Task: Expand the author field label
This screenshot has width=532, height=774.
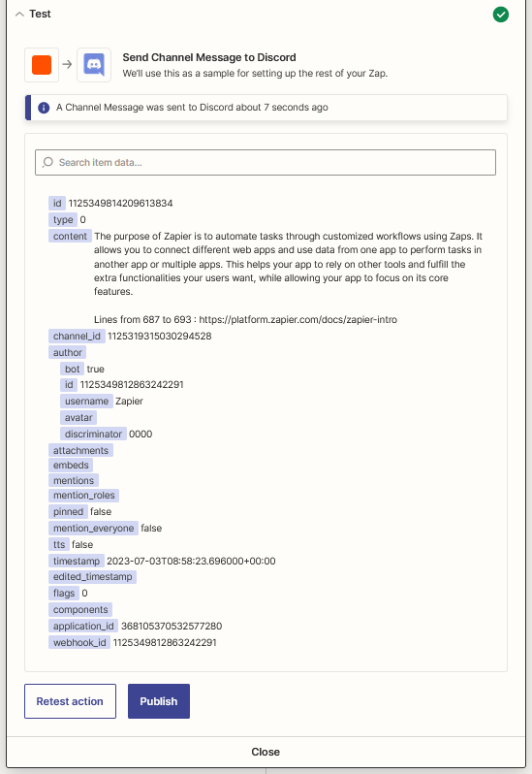Action: (68, 352)
